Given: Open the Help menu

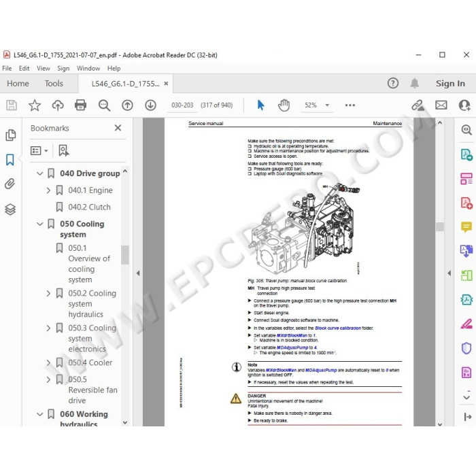Looking at the screenshot, I should (x=114, y=68).
